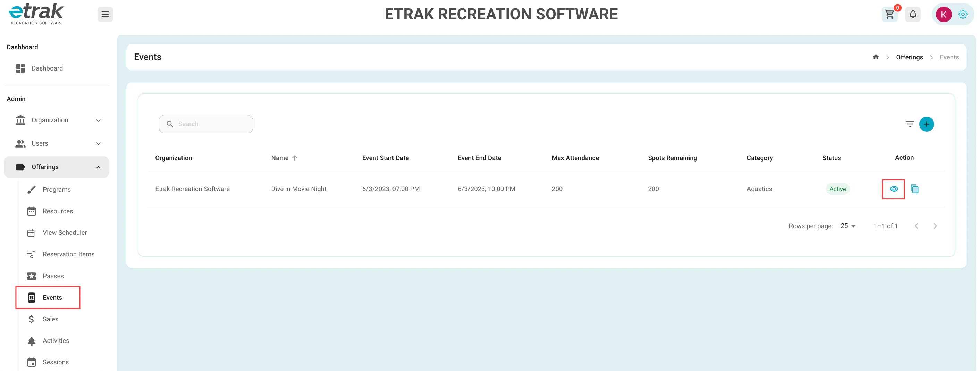Sort by Max Attendance column
Screen dimensions: 980x371
tap(575, 158)
